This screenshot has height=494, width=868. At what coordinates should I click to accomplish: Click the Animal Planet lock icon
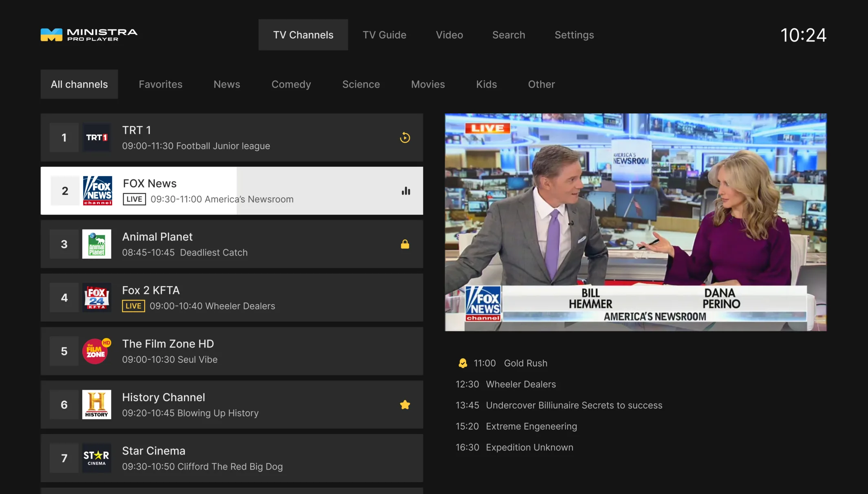(405, 244)
